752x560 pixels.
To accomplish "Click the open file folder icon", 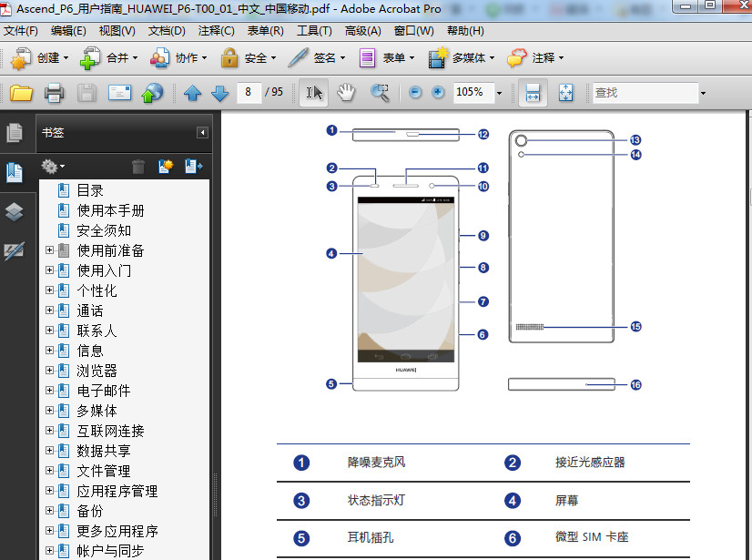I will coord(21,92).
